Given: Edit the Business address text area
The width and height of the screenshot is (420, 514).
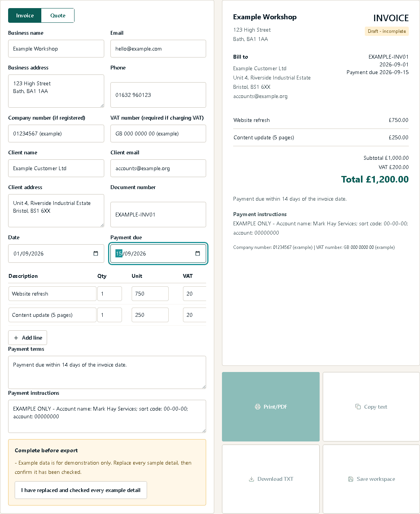Looking at the screenshot, I should coord(56,91).
